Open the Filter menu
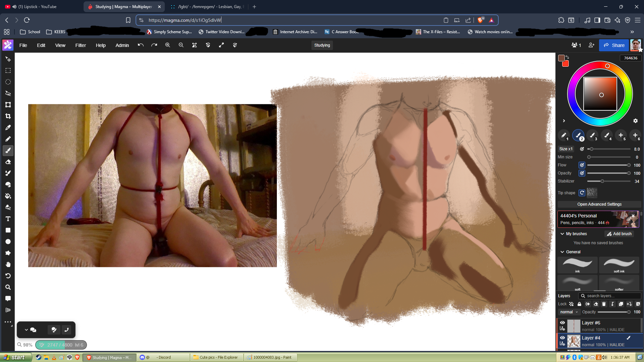This screenshot has height=362, width=644. [81, 45]
